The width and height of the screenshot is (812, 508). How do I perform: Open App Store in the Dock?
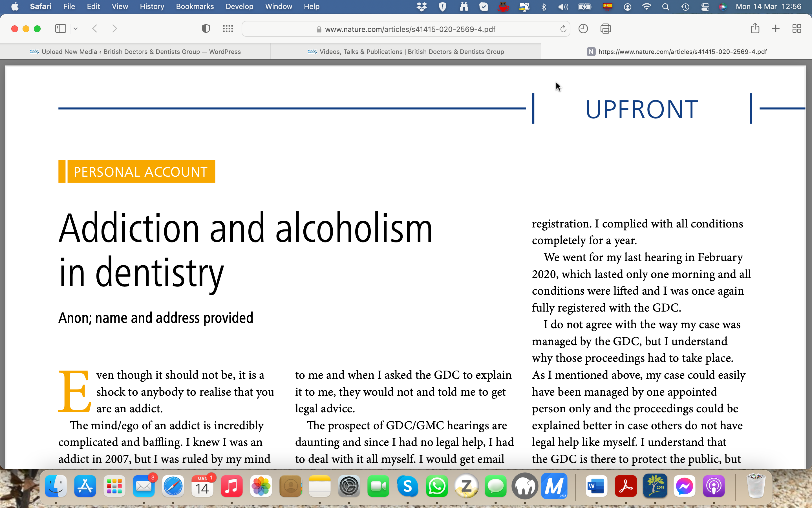pos(85,486)
